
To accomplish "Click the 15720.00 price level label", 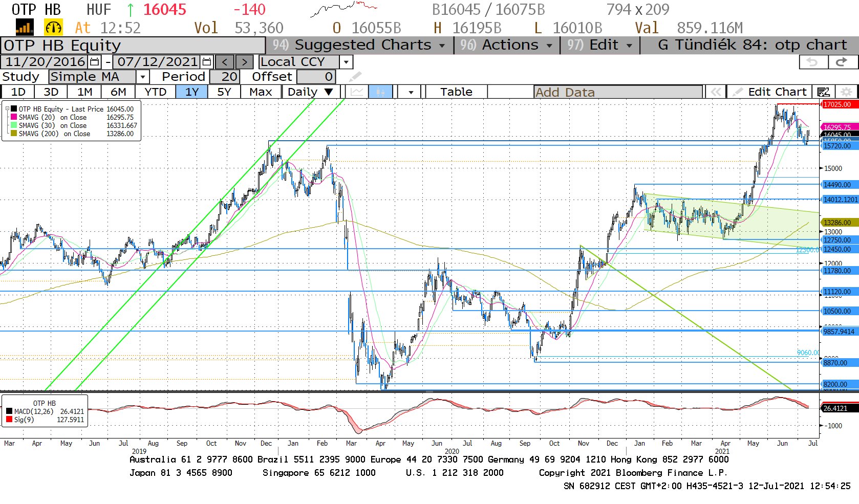I will (x=840, y=146).
